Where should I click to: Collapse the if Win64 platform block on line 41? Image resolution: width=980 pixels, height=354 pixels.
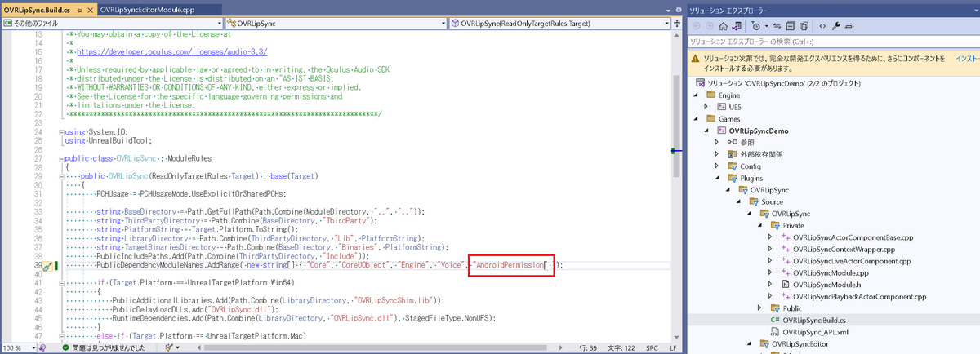63,282
